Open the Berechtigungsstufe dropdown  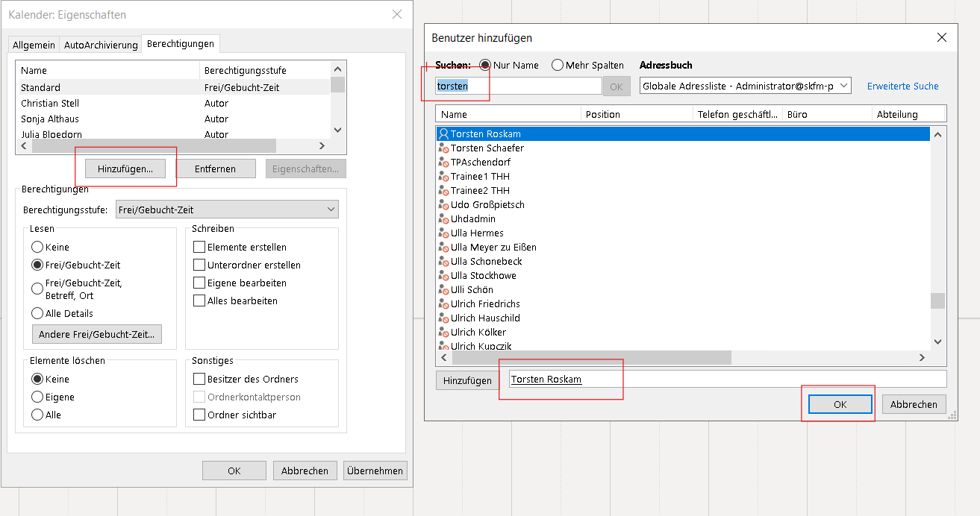pos(228,210)
